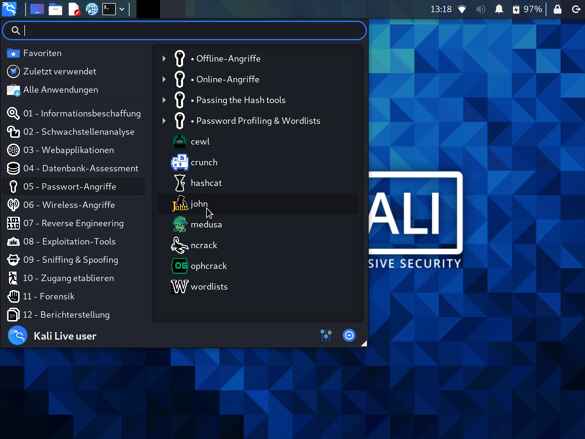Click the logout power icon in panel

coord(576,9)
